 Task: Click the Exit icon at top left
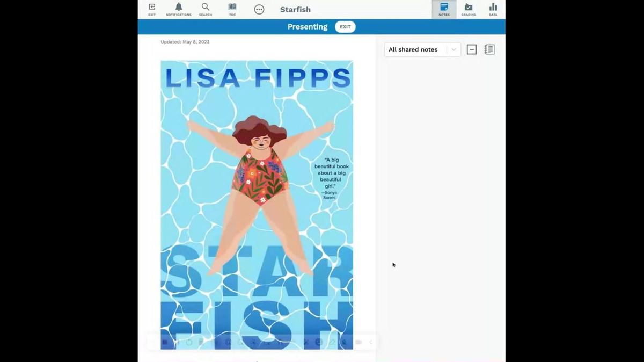152,8
